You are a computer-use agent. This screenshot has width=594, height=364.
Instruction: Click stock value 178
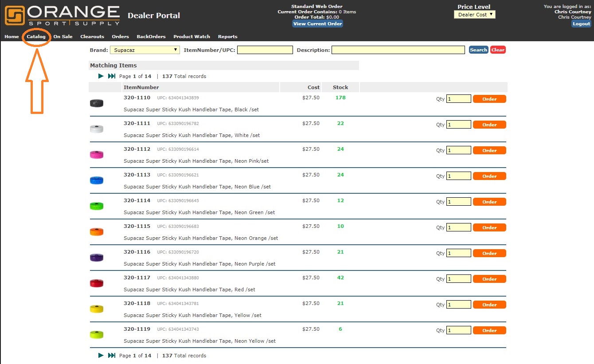coord(340,98)
